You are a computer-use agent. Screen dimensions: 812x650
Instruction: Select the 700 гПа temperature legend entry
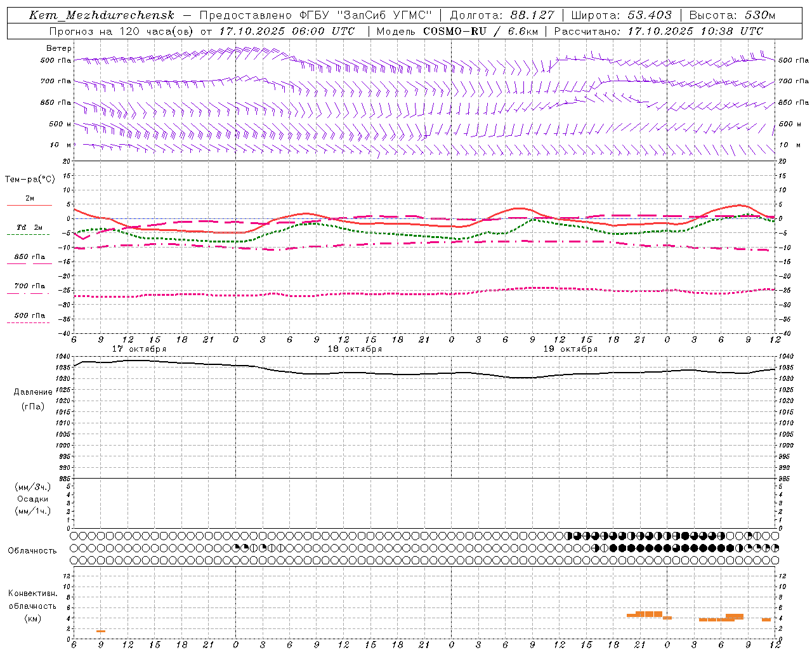[x=29, y=286]
